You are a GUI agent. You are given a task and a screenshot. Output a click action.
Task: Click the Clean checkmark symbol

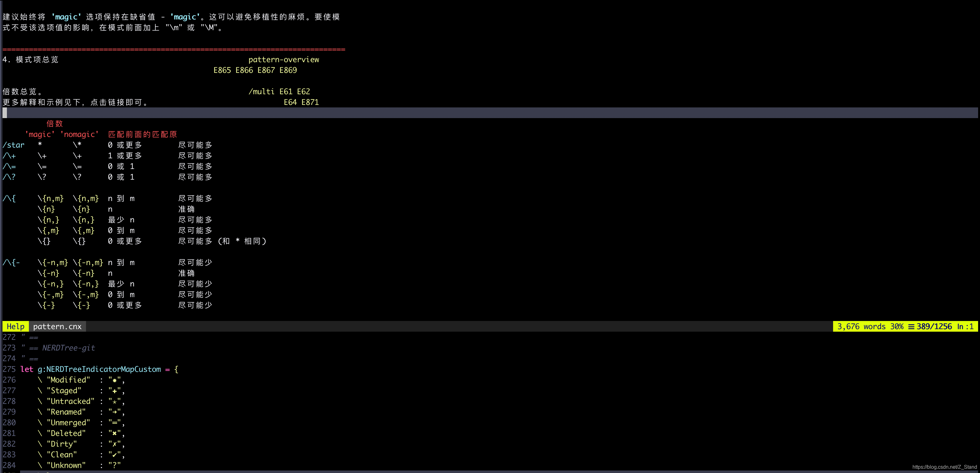(114, 455)
